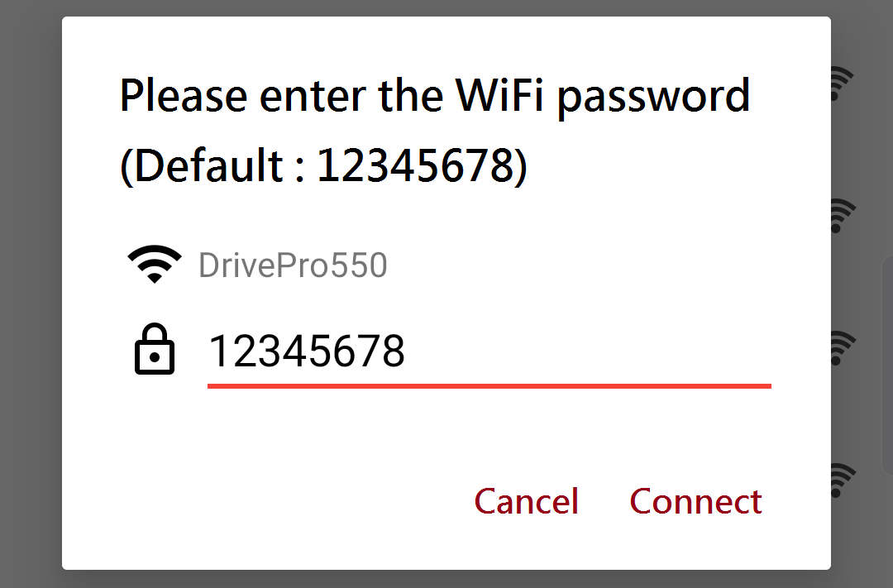Click the dimmed strip below the dialog

[x=446, y=579]
